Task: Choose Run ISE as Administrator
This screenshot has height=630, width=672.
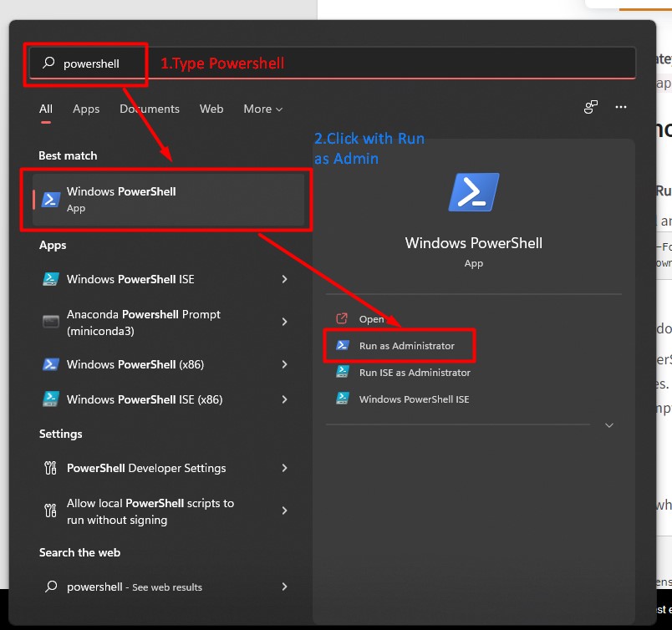Action: coord(415,373)
